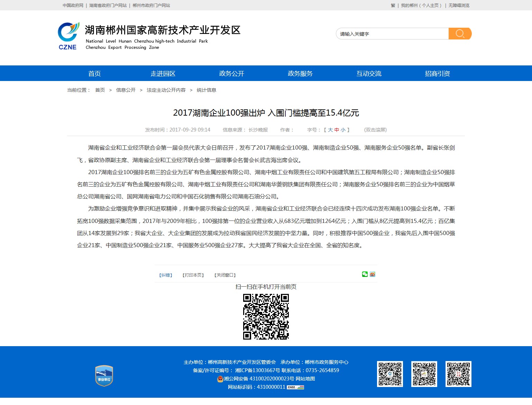Click the 事业单位 shield badge in the footer

[104, 376]
